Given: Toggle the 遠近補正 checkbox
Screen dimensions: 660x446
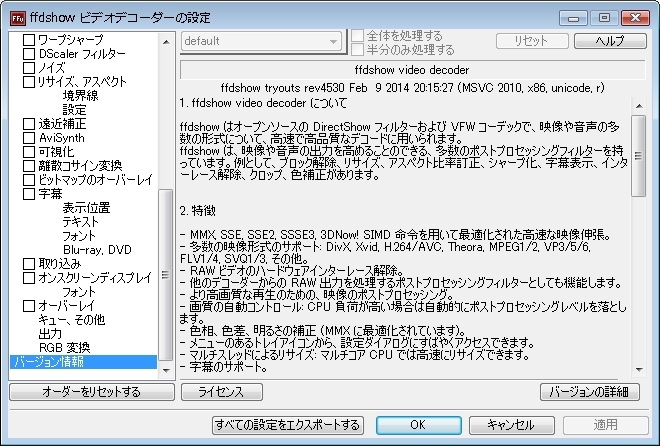Looking at the screenshot, I should point(29,124).
